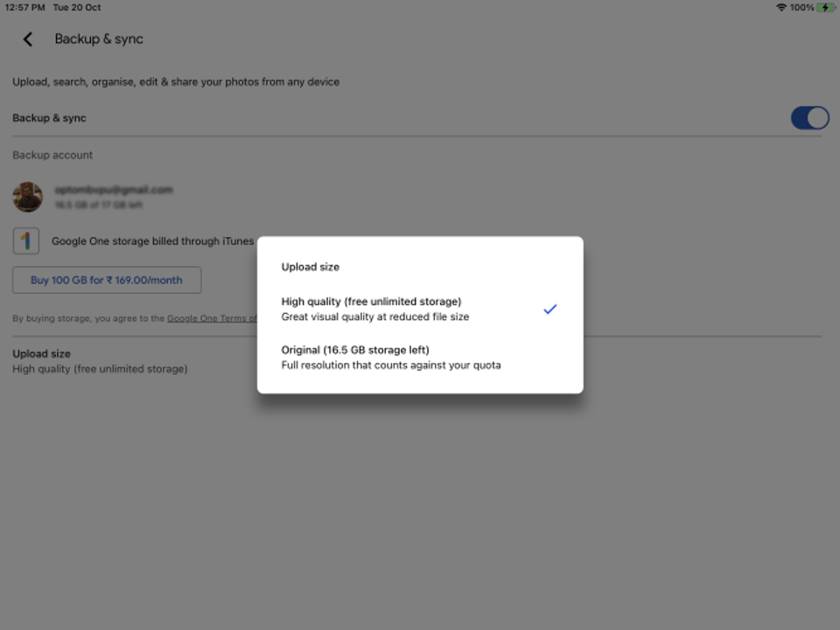Tap the Full resolution quota description text

click(x=391, y=366)
